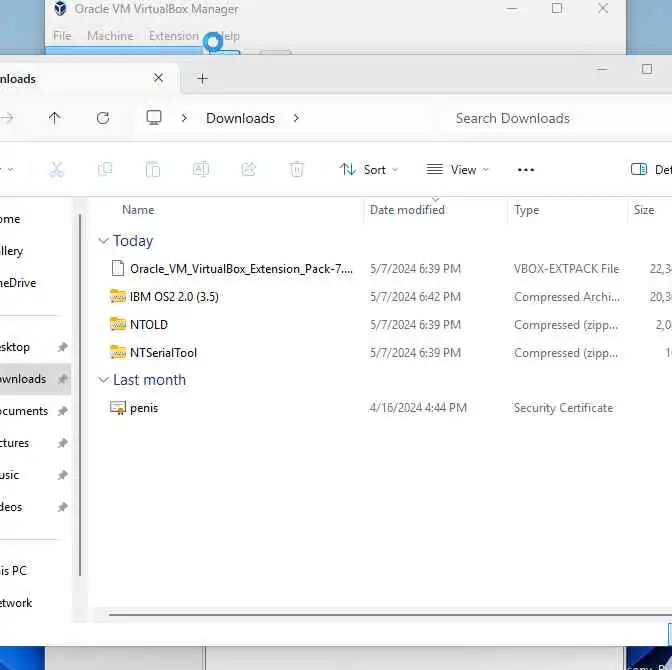Click the Forward arrow navigation icon
The height and width of the screenshot is (670, 672).
7,118
